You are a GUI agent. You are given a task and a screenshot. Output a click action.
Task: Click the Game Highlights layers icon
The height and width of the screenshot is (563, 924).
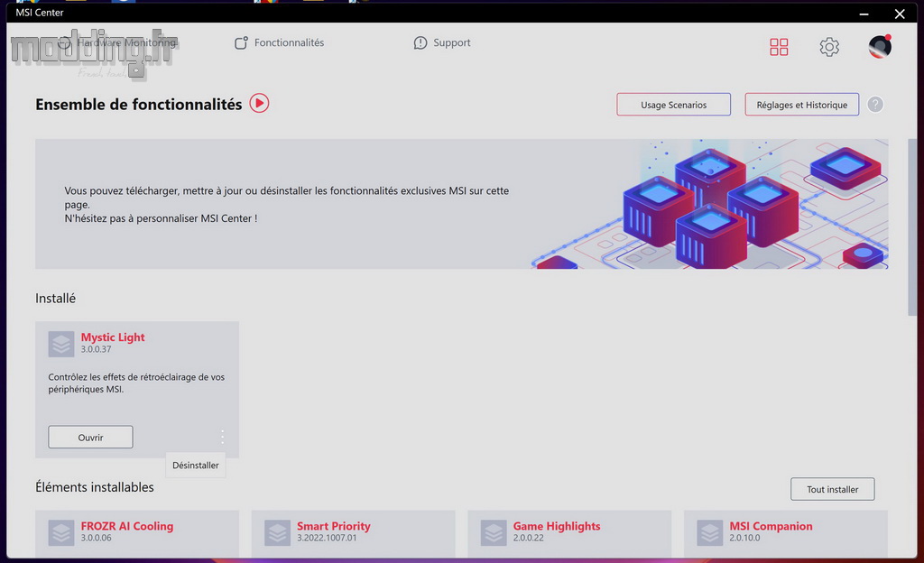494,532
